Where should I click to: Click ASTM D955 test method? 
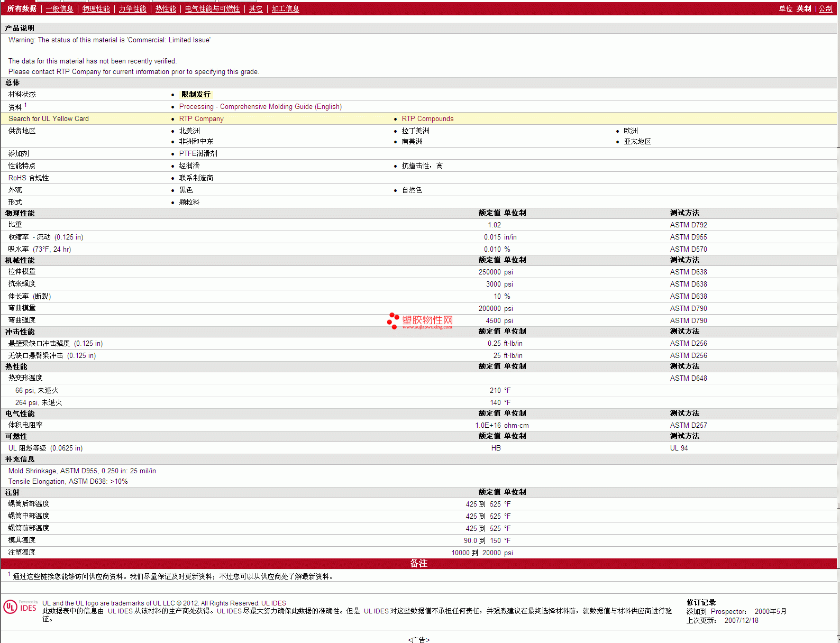(x=688, y=237)
